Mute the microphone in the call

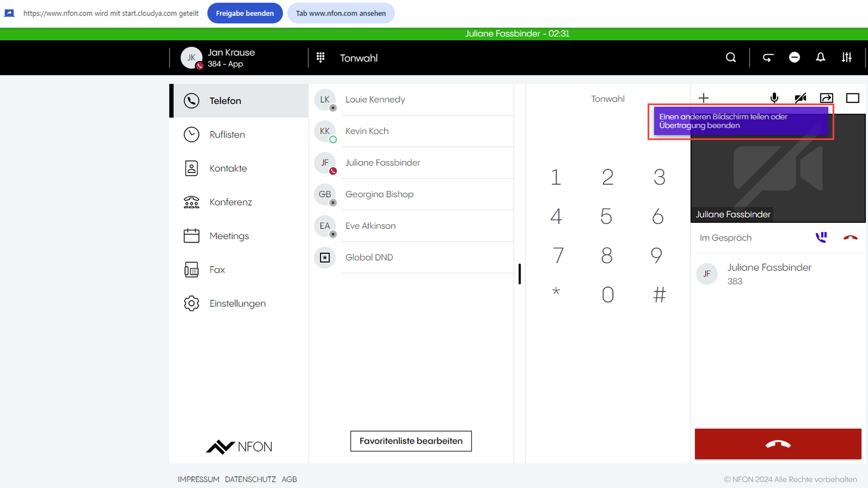[774, 98]
